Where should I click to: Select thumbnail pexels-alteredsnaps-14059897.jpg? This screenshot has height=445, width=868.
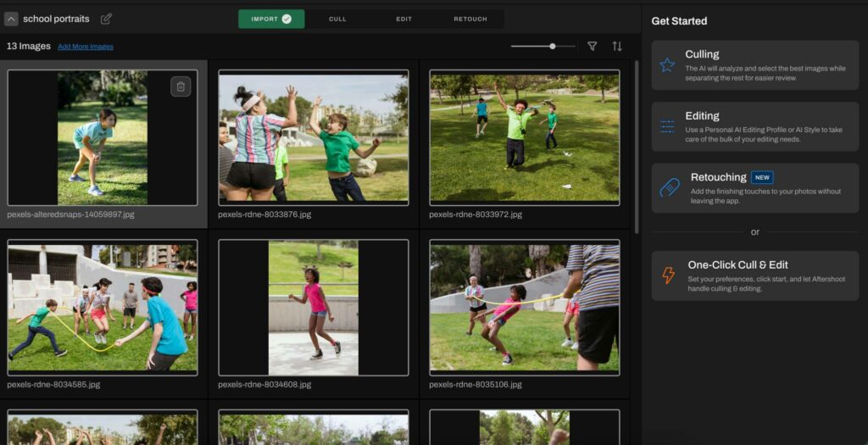(x=103, y=138)
